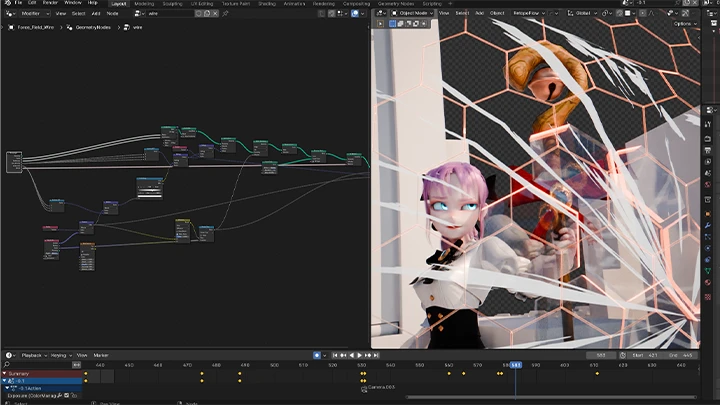Open the Keying popover
Viewport: 720px width, 405px height.
61,355
